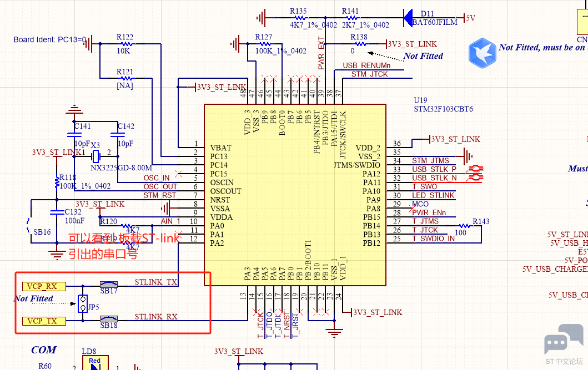Select the AIN_1 net label
The image size is (588, 370).
point(170,221)
